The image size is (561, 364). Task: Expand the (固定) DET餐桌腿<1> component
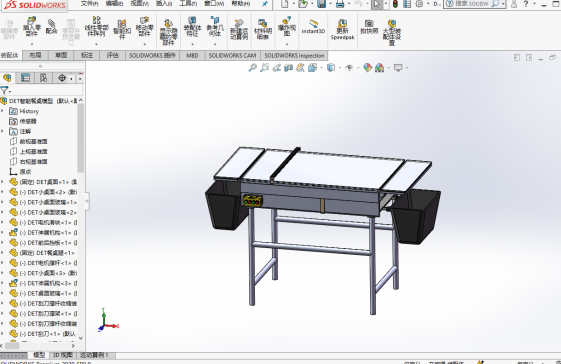(x=3, y=253)
